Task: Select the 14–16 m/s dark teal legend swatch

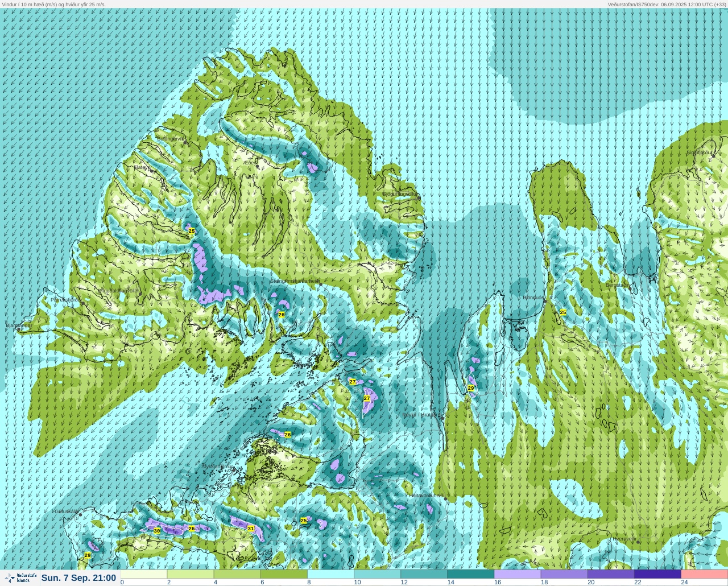Action: pos(471,574)
